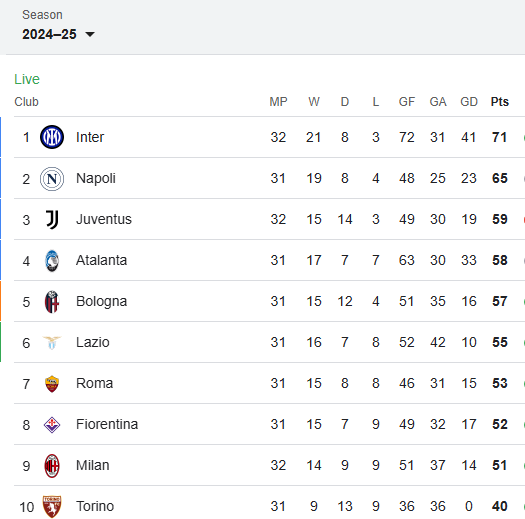The width and height of the screenshot is (525, 519).
Task: Click Napoli's 65 points value
Action: [x=500, y=178]
